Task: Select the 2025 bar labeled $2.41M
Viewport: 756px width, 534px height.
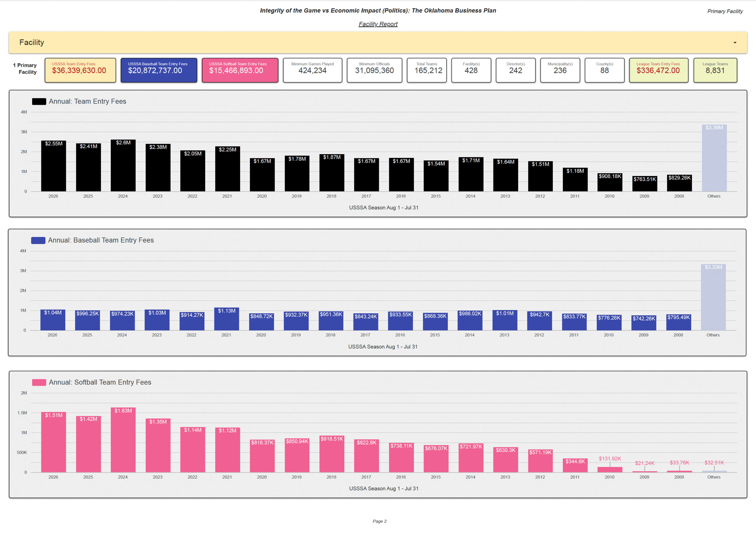Action: 88,167
